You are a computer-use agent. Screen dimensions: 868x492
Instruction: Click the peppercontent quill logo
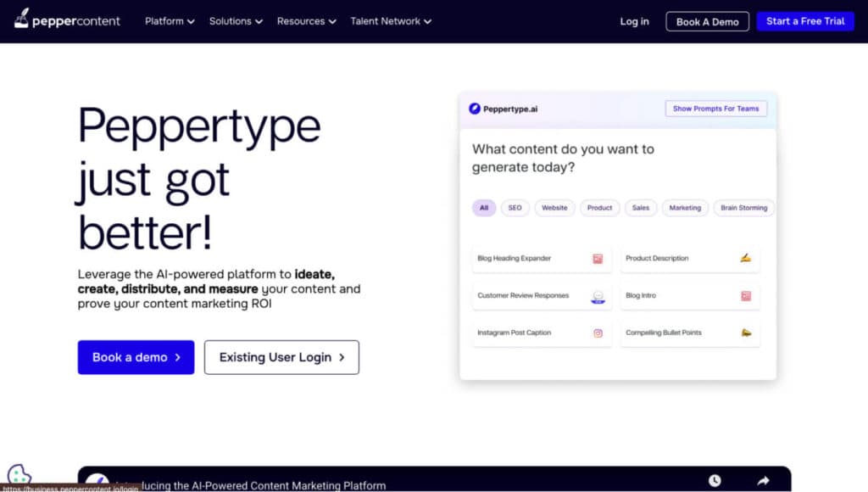click(21, 20)
